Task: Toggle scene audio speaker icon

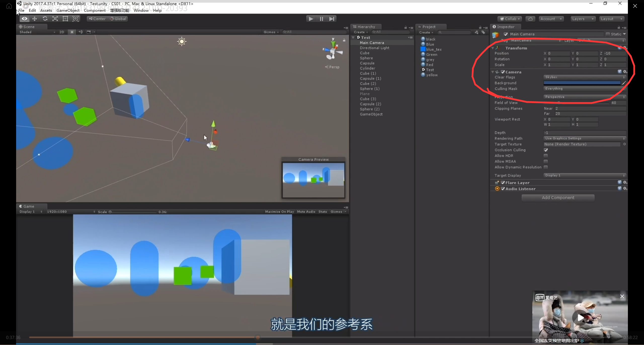Action: pyautogui.click(x=80, y=32)
